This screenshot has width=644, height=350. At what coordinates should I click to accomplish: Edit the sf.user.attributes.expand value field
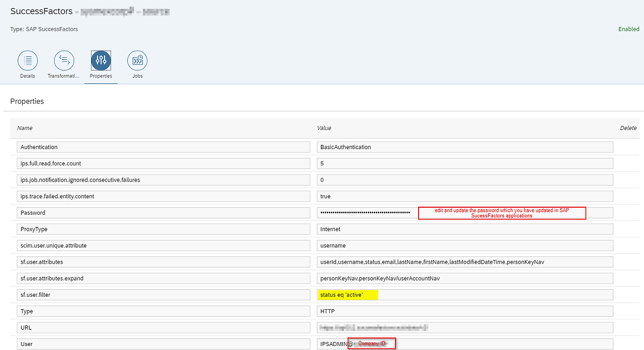(465, 278)
